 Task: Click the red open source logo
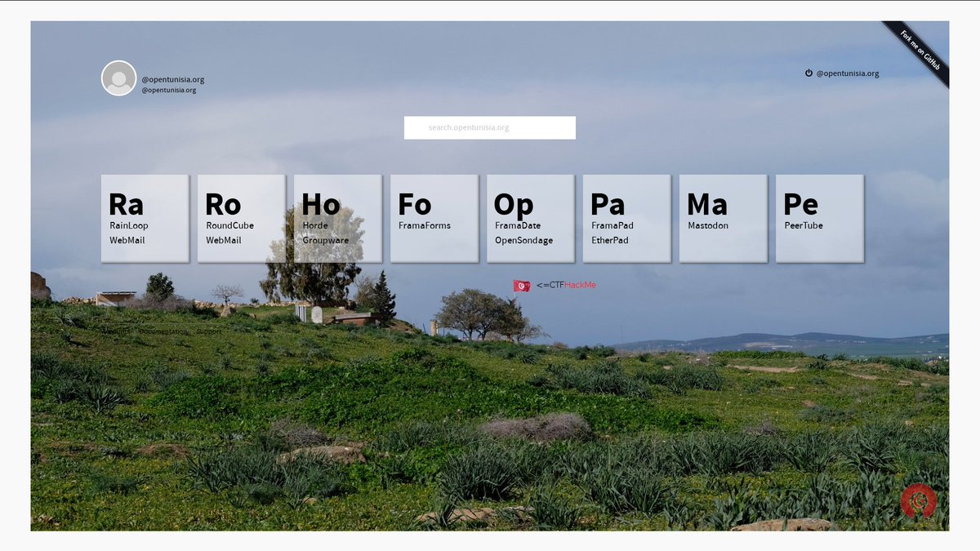click(x=919, y=500)
